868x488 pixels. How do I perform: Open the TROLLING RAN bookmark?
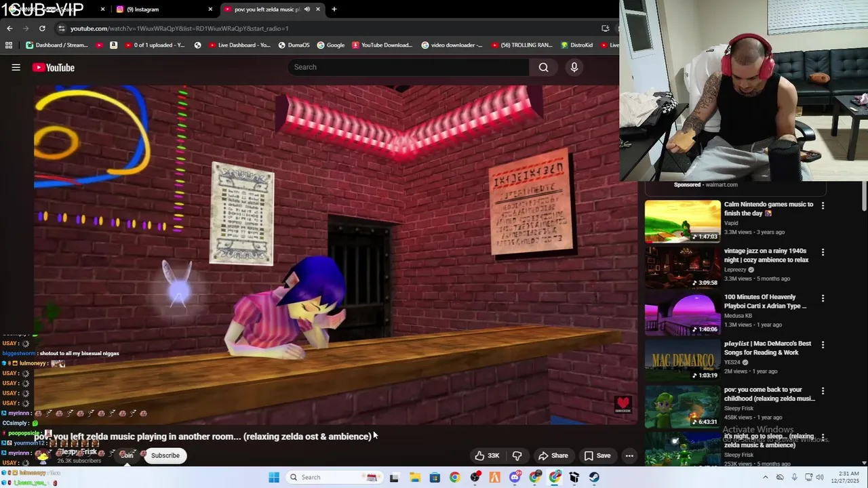pos(521,45)
